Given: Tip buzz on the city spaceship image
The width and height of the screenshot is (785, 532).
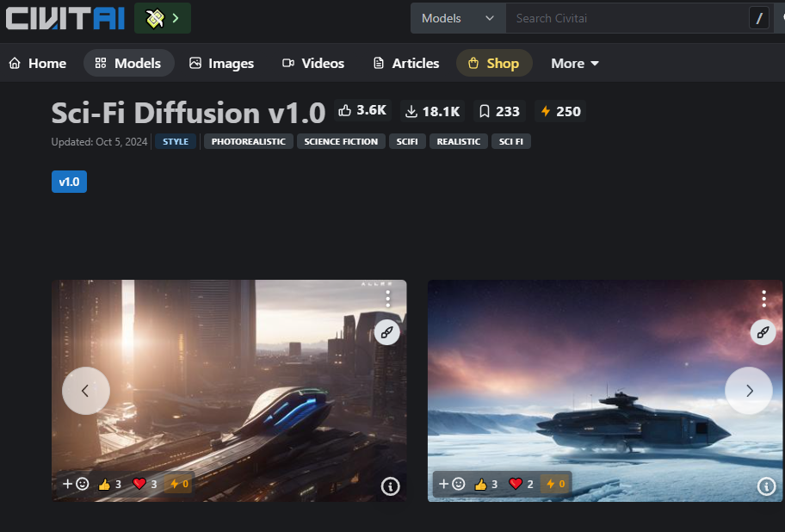Looking at the screenshot, I should point(179,484).
